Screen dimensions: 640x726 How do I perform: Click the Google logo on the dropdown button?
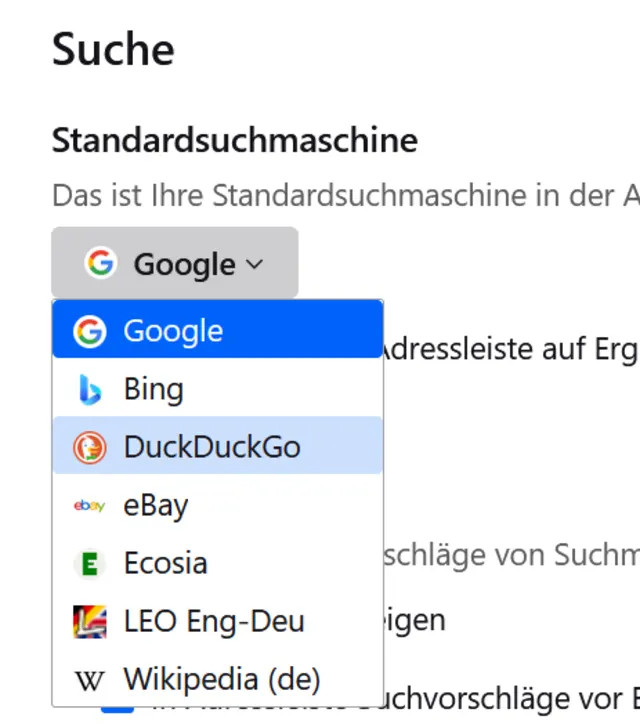click(x=100, y=263)
